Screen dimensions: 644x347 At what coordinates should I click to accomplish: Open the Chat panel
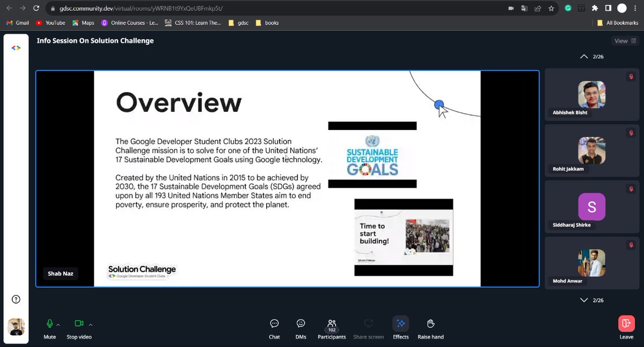click(274, 329)
